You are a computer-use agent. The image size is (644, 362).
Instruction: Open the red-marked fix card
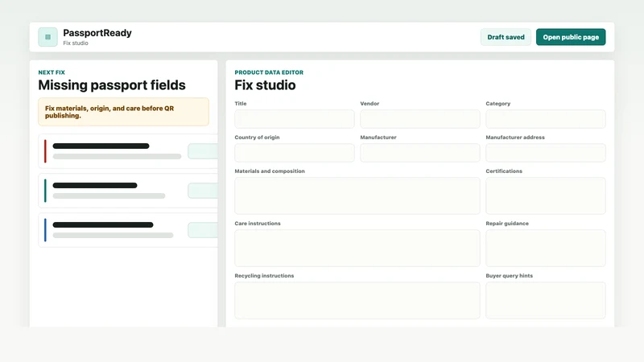[128, 151]
